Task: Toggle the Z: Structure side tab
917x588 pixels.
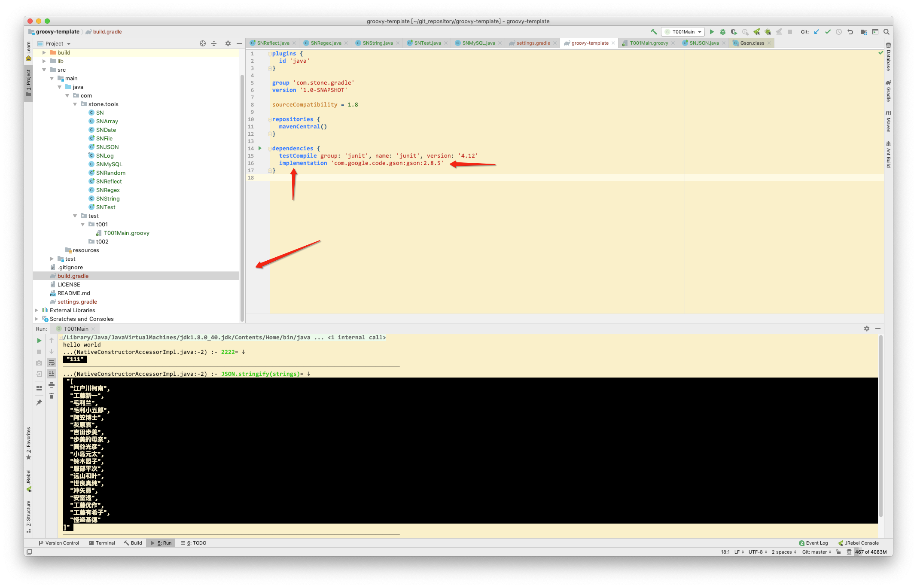Action: coord(28,517)
